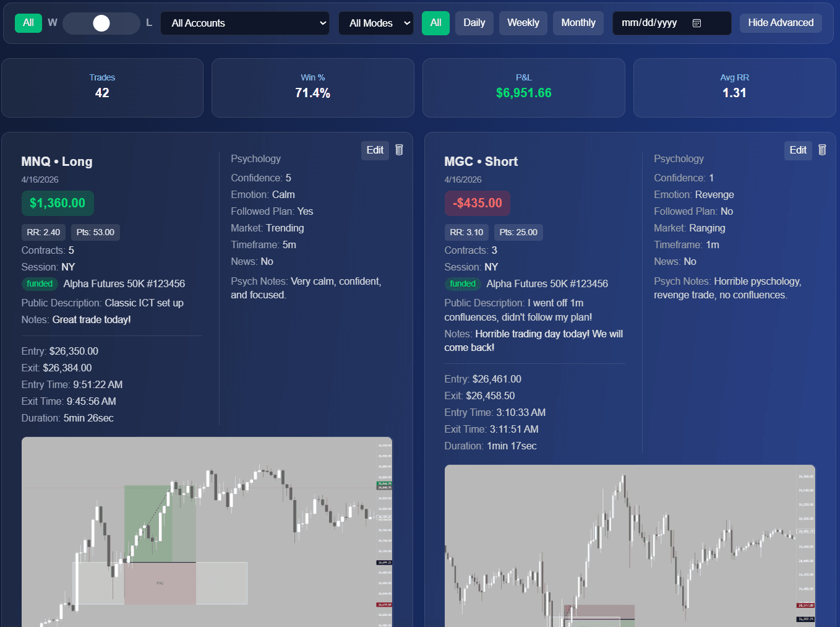Screen dimensions: 840x627
Task: Open the calendar picker in the date field
Action: pyautogui.click(x=696, y=23)
